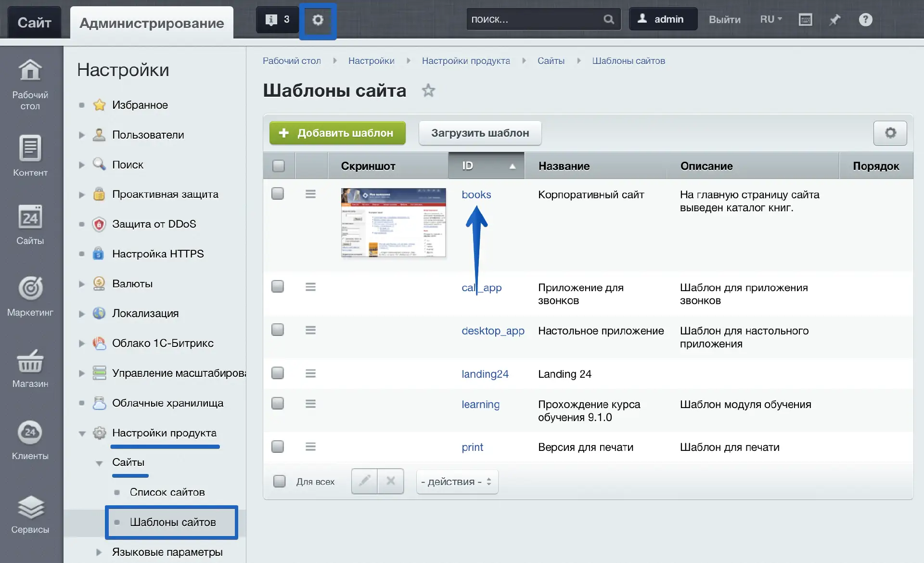Click the search input field
Image resolution: width=924 pixels, height=563 pixels.
pos(534,20)
